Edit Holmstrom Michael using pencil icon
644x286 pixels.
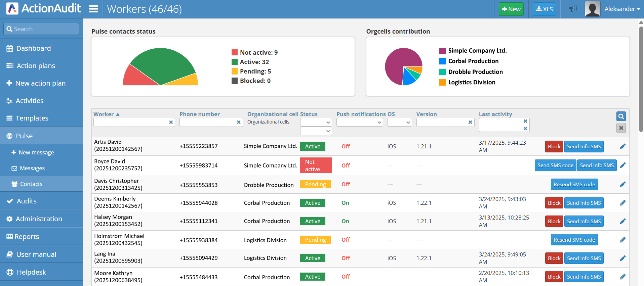(622, 240)
